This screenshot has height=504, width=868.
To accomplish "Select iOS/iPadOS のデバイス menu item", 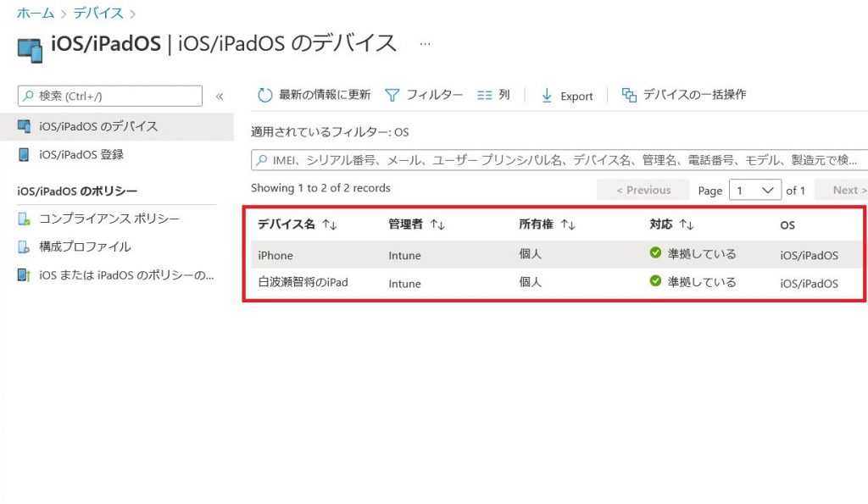I will [117, 127].
